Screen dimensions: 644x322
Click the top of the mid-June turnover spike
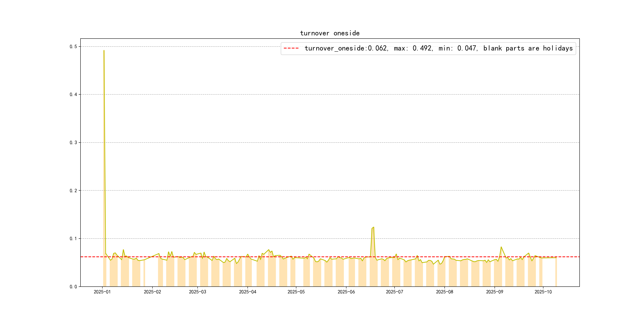[x=373, y=227]
